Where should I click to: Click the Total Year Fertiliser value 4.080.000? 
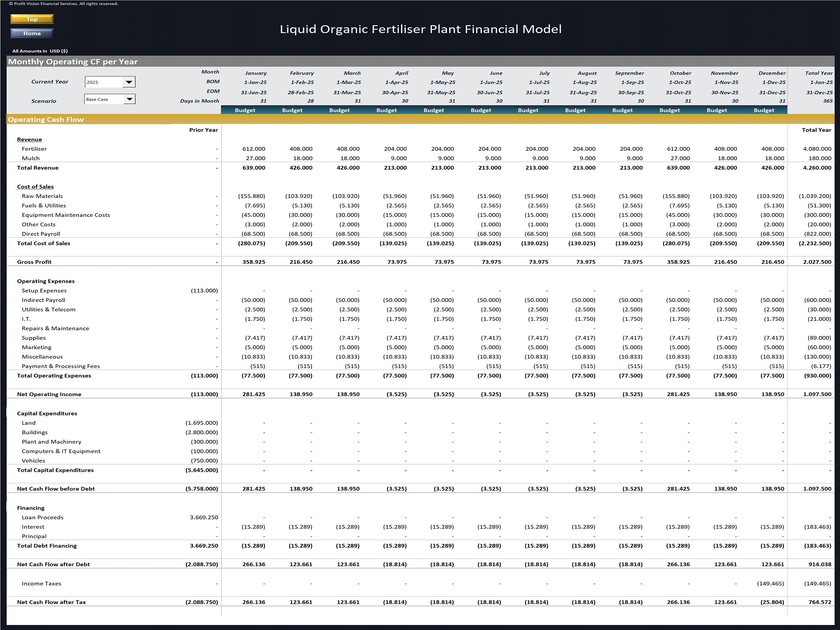817,149
